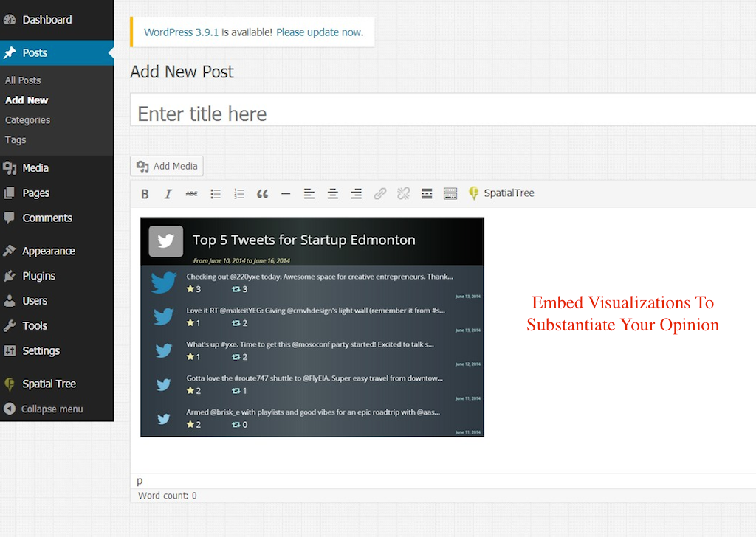Click the Word count: 0 status
The width and height of the screenshot is (756, 537).
(168, 496)
